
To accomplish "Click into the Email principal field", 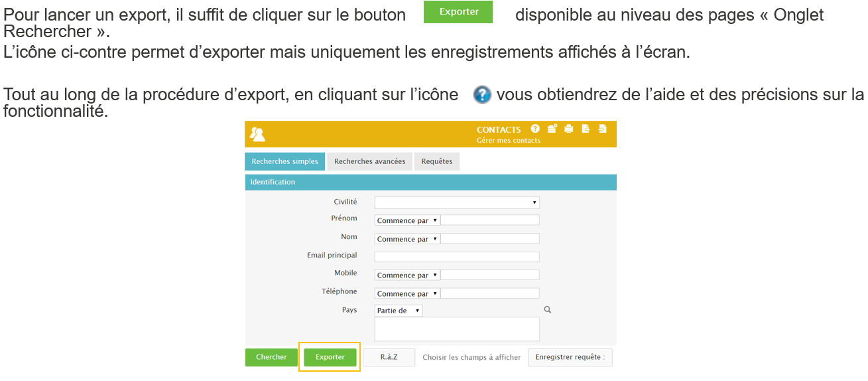I will tap(457, 257).
